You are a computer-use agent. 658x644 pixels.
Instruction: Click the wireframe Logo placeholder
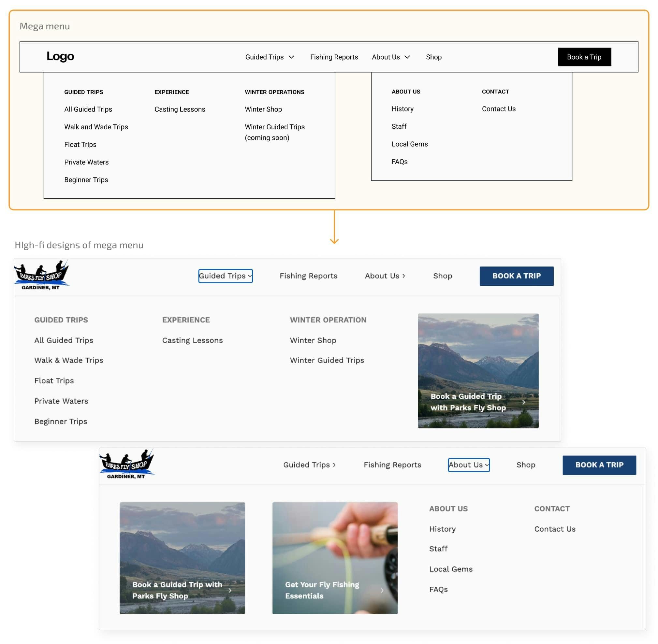tap(60, 56)
